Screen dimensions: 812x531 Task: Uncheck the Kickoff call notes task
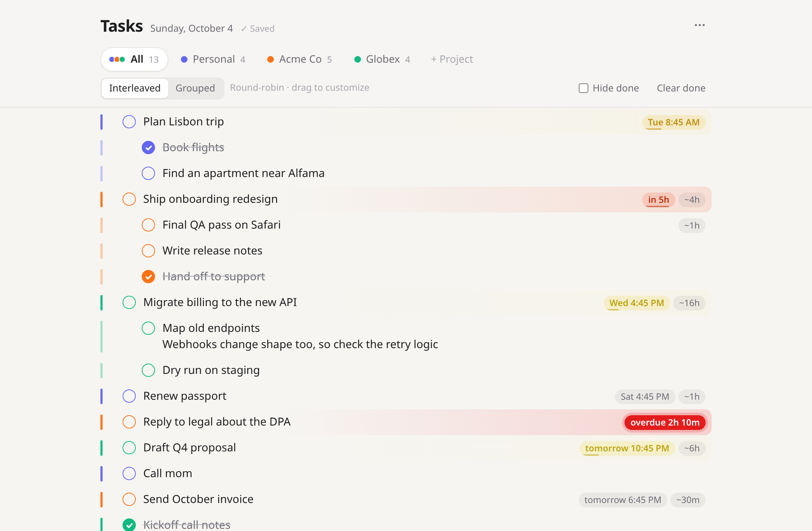point(129,525)
